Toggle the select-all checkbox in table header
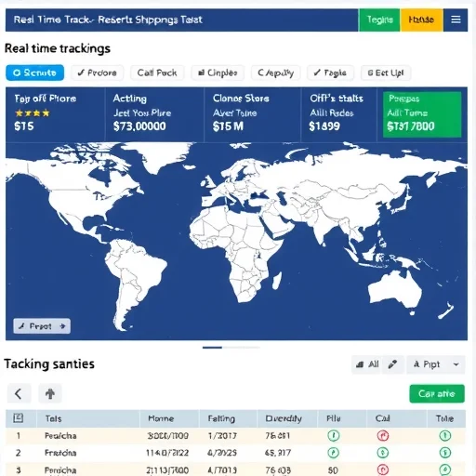This screenshot has width=476, height=476. [19, 418]
